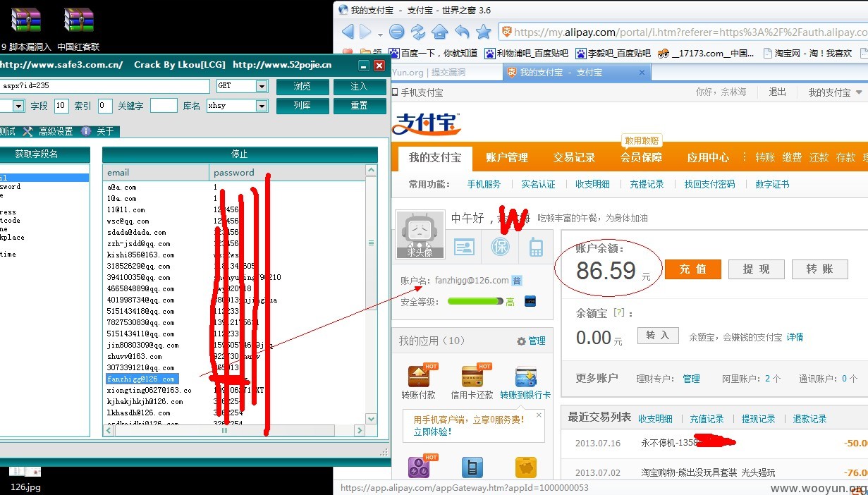
Task: Open the 保 insurance circle icon
Action: point(500,247)
